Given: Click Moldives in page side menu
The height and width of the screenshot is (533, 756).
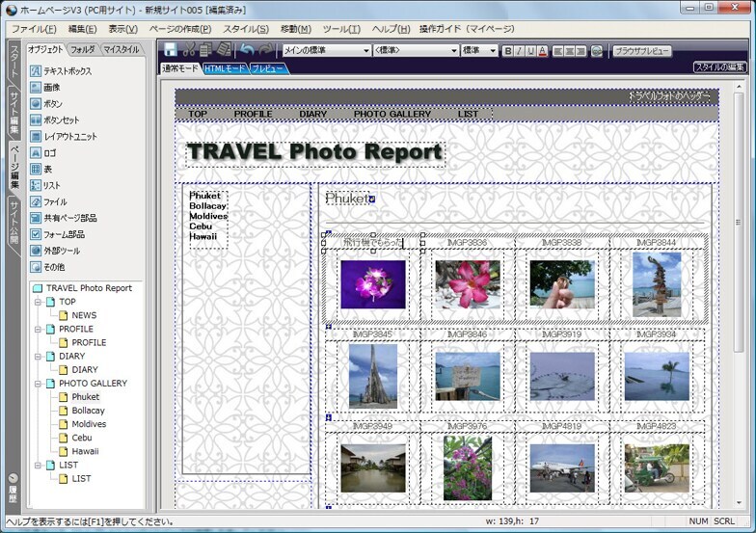Looking at the screenshot, I should tap(208, 216).
